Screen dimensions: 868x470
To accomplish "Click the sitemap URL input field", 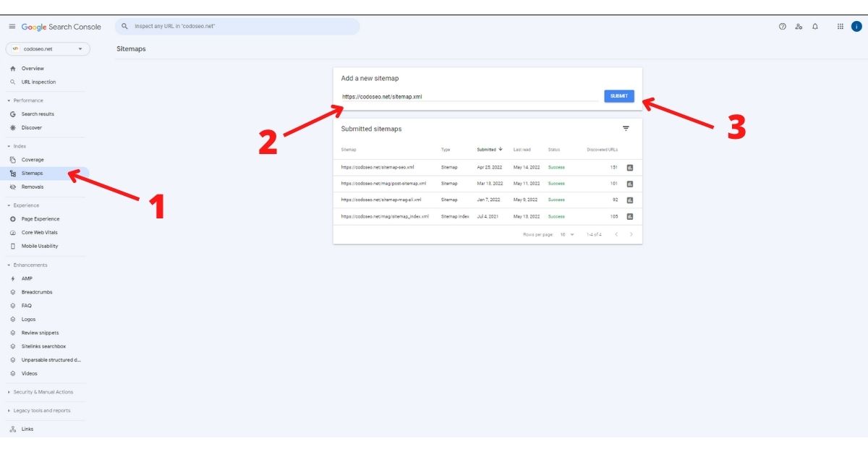I will 469,96.
